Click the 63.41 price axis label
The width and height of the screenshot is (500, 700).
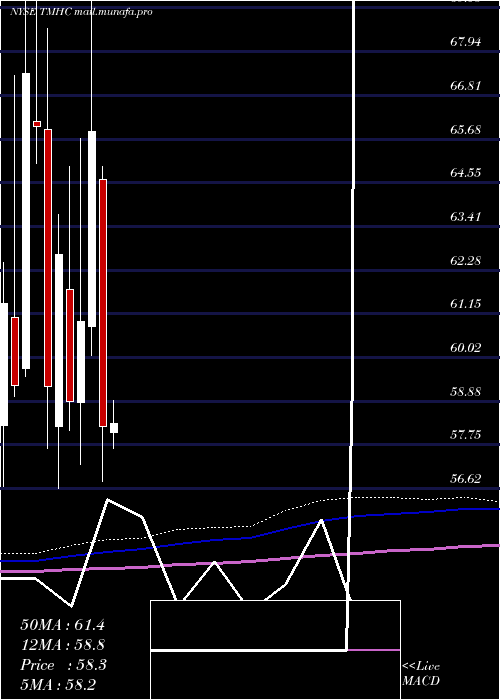coord(466,217)
